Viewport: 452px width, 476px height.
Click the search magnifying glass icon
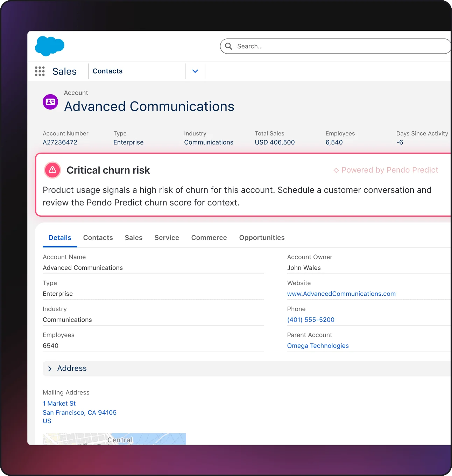(x=229, y=46)
